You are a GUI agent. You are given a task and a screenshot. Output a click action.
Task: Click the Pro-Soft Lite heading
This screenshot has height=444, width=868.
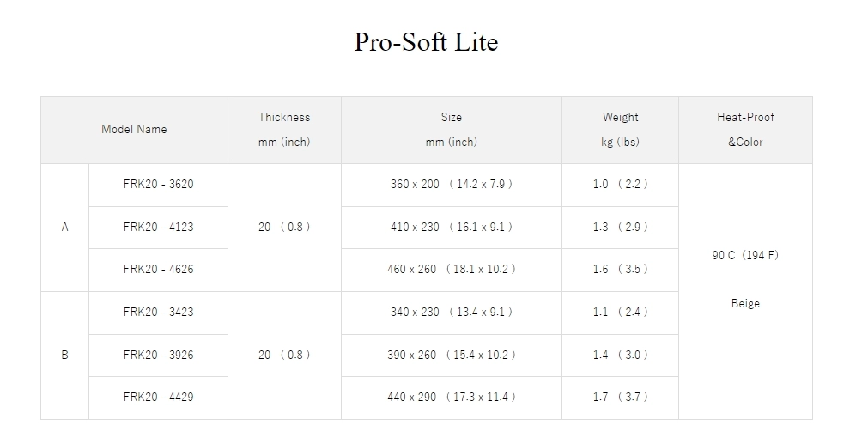coord(426,42)
